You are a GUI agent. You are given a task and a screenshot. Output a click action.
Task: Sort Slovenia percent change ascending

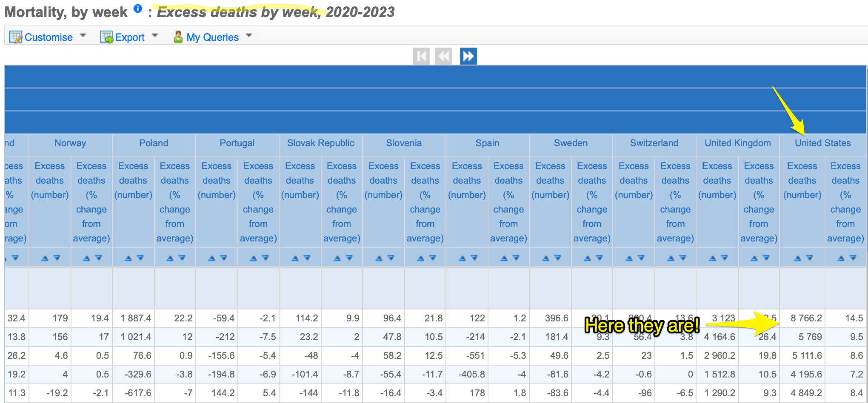(x=420, y=258)
